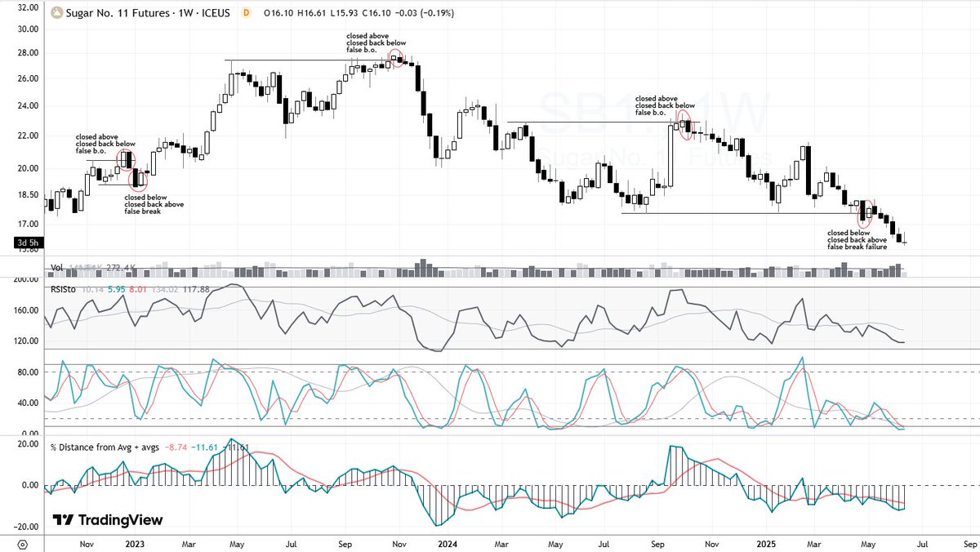Select the Vol indicator pane tab area
Viewport: 980px width, 552px height.
56,266
